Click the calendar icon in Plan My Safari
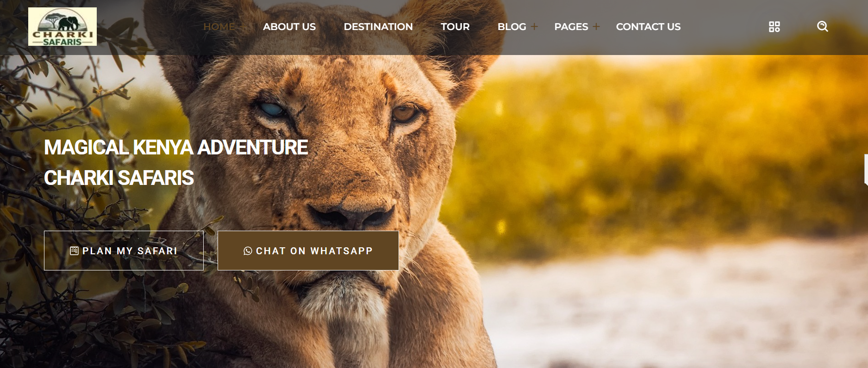 tap(74, 251)
